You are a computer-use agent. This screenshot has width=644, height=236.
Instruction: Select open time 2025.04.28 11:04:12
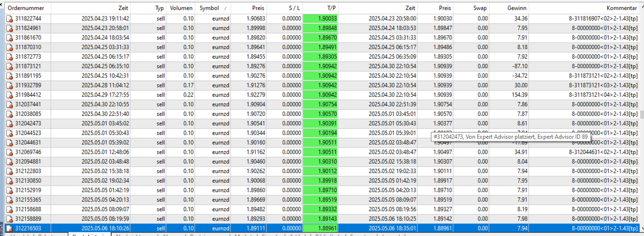click(x=105, y=85)
